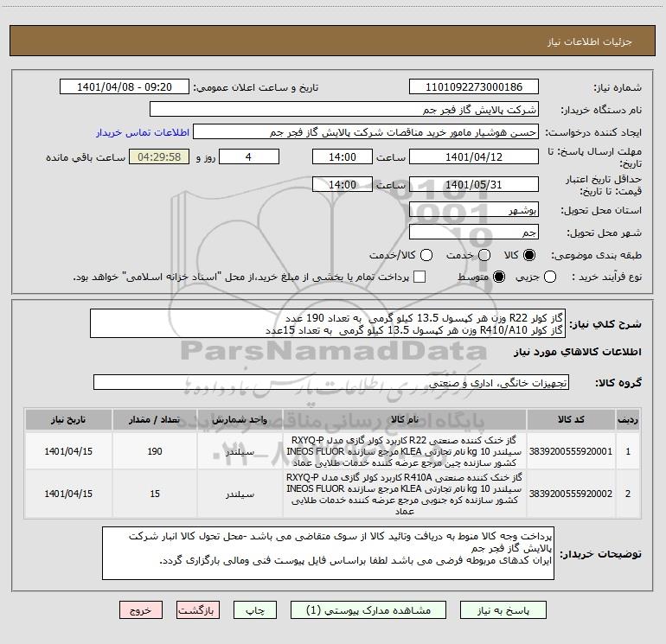Click the remaining days field showing 4
Viewport: 666px width, 644px height.
tap(248, 156)
